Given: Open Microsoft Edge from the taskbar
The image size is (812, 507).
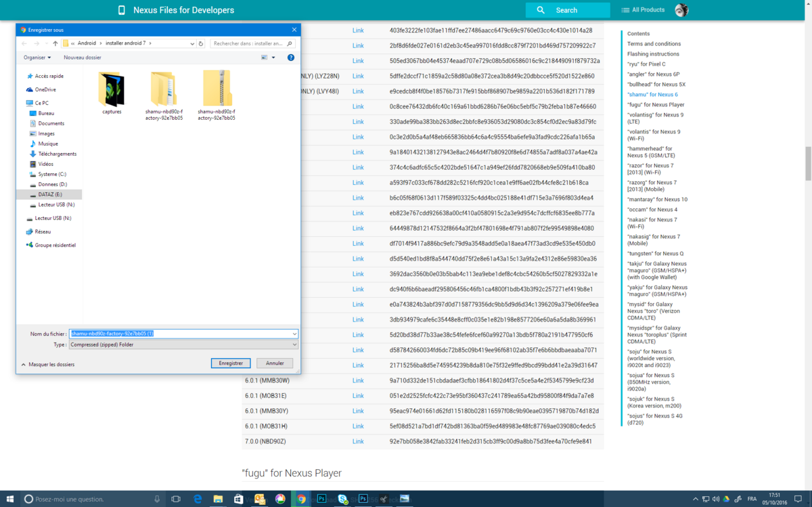Looking at the screenshot, I should [x=198, y=499].
